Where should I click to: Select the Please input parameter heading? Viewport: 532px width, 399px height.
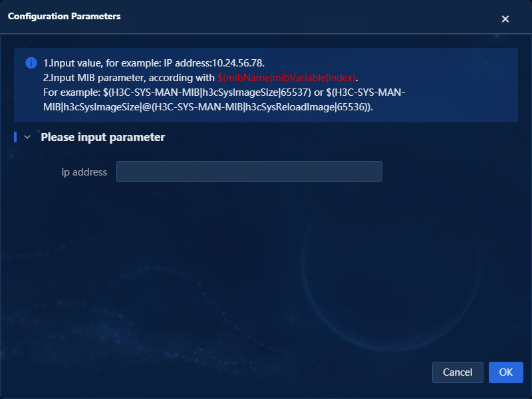[103, 137]
